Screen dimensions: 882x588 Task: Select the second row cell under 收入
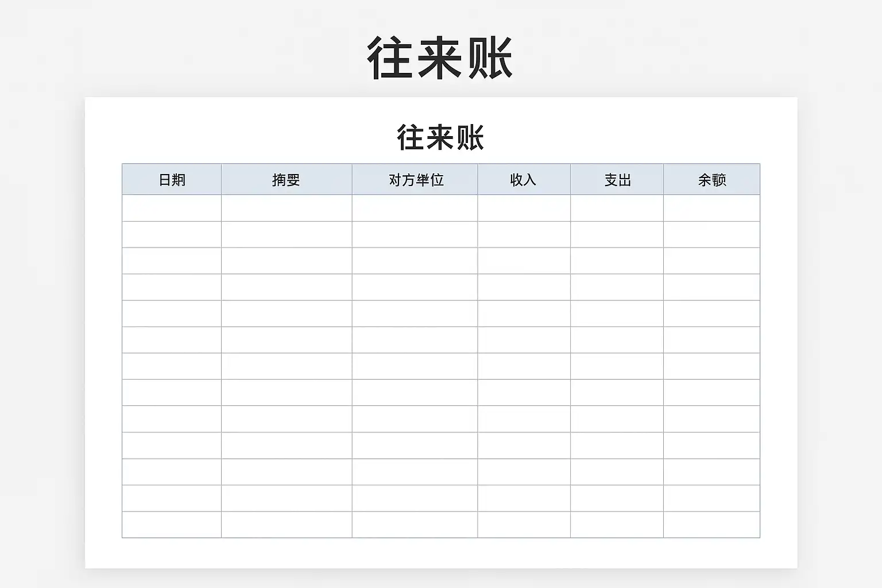[x=524, y=234]
